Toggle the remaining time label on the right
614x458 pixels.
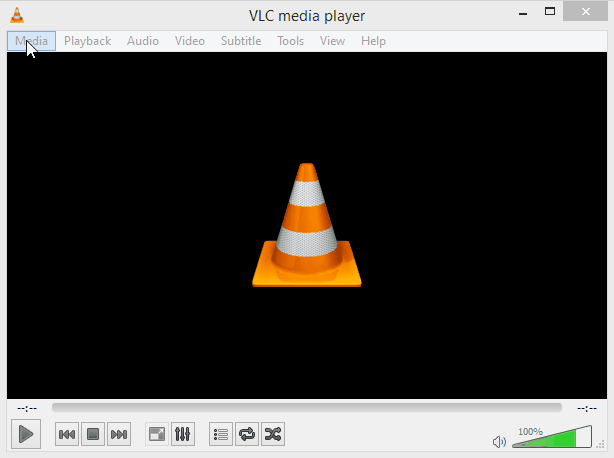(x=587, y=409)
